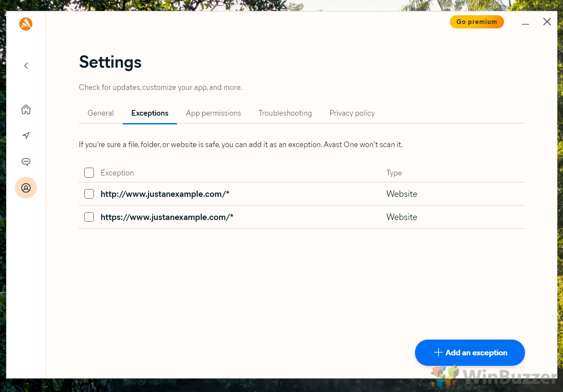
Task: Click the Add an exception button
Action: pyautogui.click(x=470, y=352)
